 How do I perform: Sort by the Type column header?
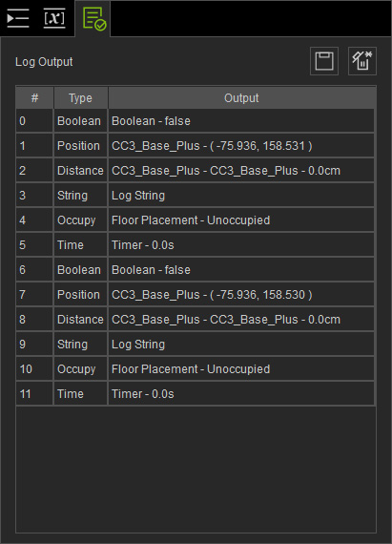pyautogui.click(x=80, y=98)
